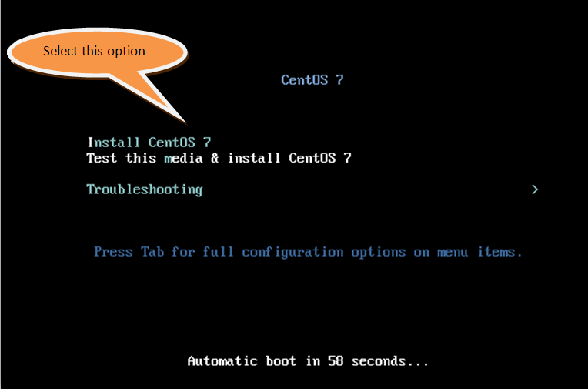Click the highlighted m in media
Screen dimensions: 588x389
tap(168, 159)
